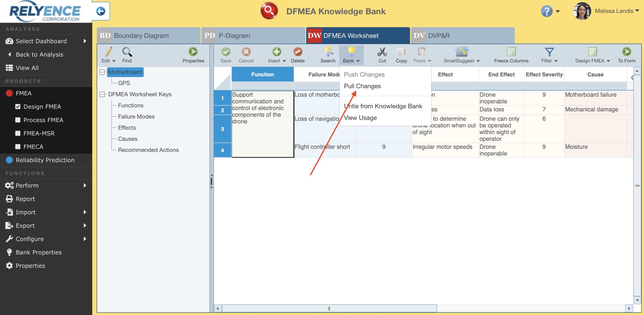644x315 pixels.
Task: Select GPS tree item
Action: point(124,83)
